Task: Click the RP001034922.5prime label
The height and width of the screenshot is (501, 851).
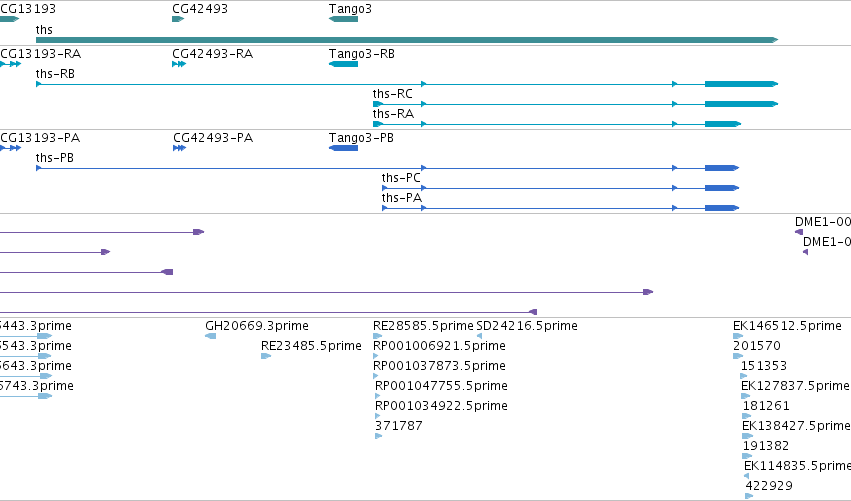Action: pos(441,406)
